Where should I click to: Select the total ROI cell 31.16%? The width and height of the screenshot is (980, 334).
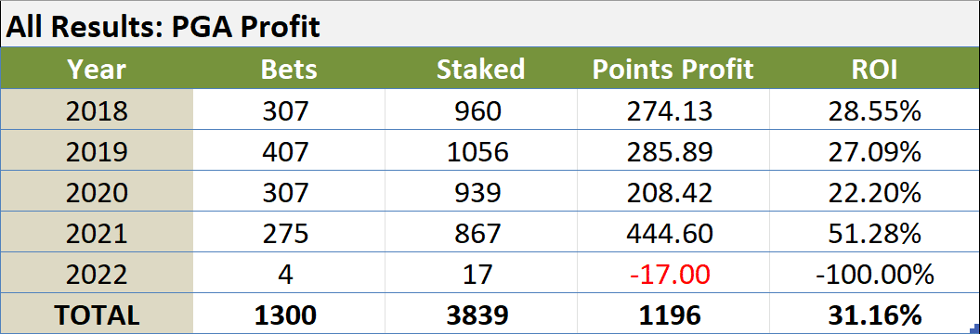coord(874,315)
